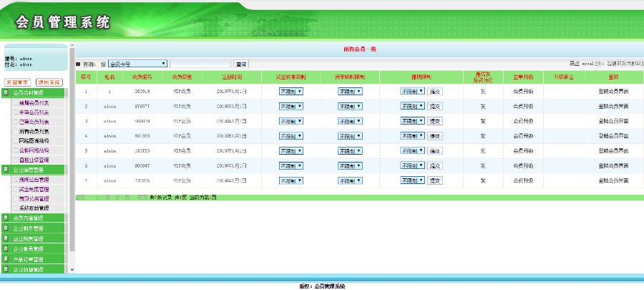Click the search text input field
The width and height of the screenshot is (644, 290).
coord(200,64)
